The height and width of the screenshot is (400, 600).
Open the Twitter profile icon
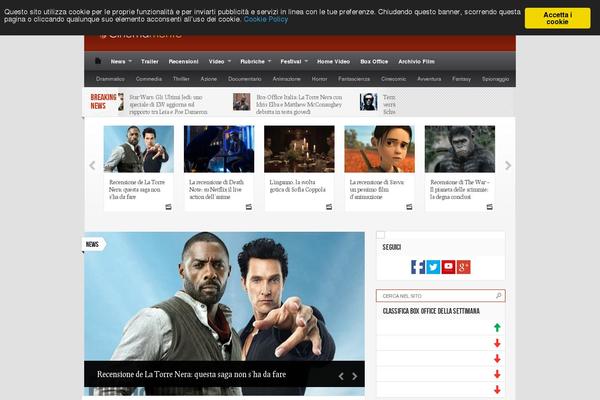tap(433, 267)
